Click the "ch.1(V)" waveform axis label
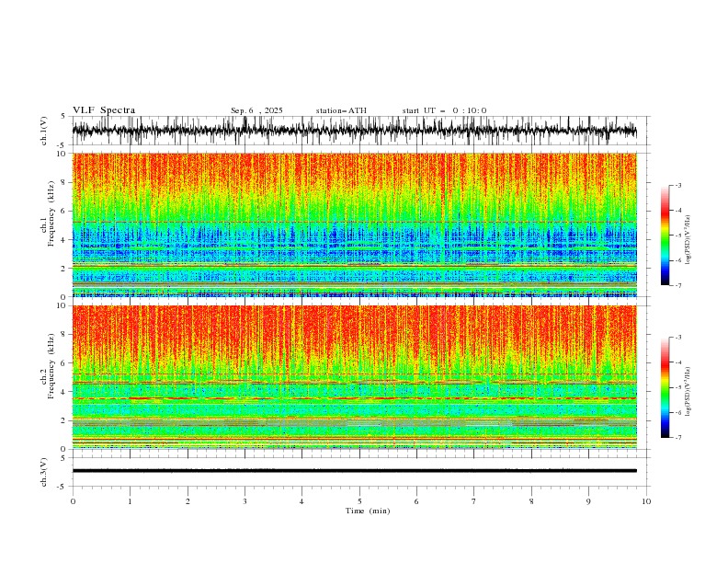The width and height of the screenshot is (728, 563). pos(44,130)
